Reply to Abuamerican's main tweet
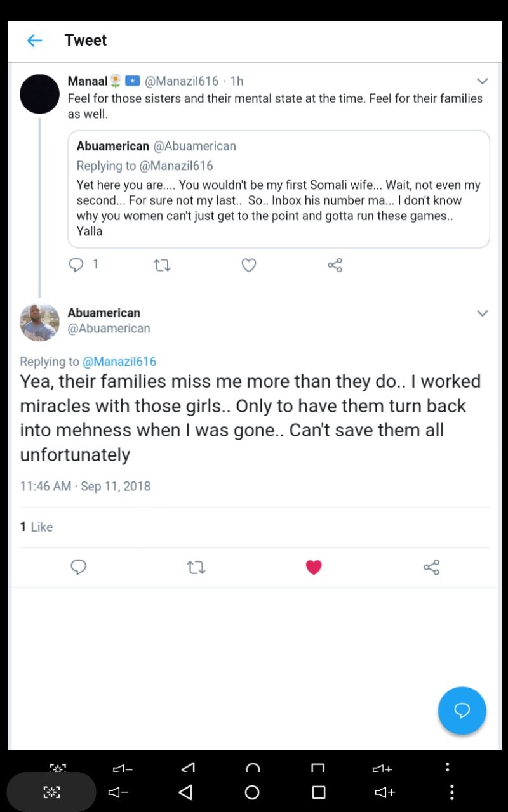Screen dimensions: 508x812 tap(78, 567)
